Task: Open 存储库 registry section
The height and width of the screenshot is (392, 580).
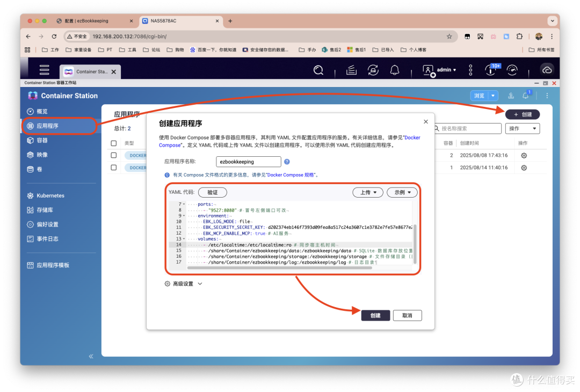Action: click(x=40, y=209)
